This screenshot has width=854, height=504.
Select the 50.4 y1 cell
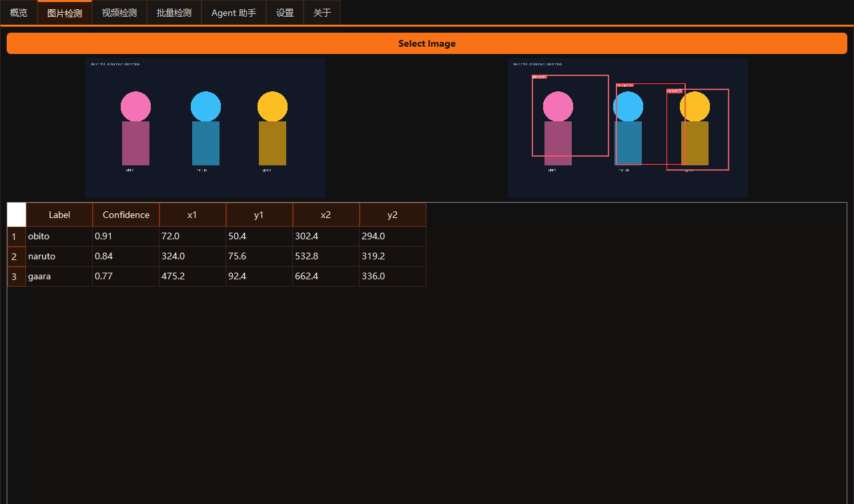260,237
